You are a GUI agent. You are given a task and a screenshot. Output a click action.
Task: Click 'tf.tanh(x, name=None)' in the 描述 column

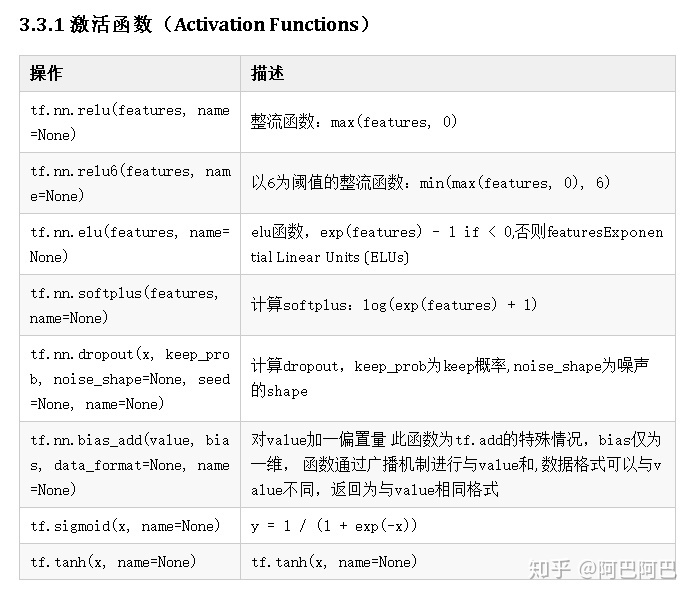pos(458,562)
